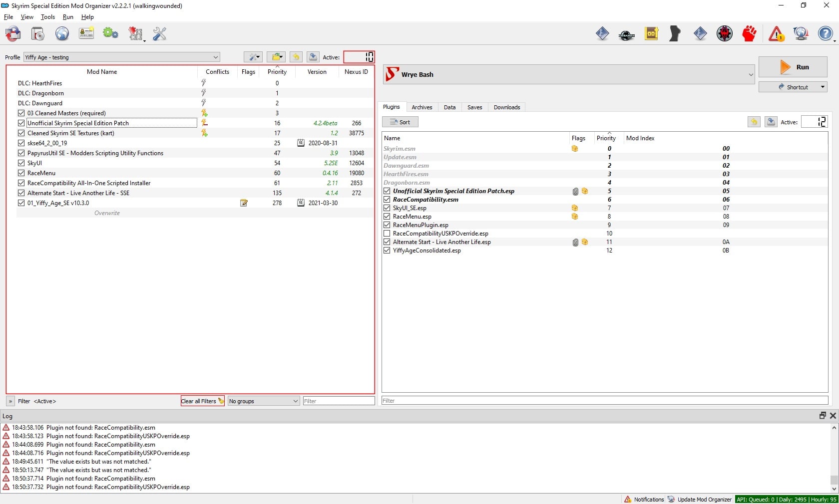Open the Shortcut dropdown button

coord(793,87)
